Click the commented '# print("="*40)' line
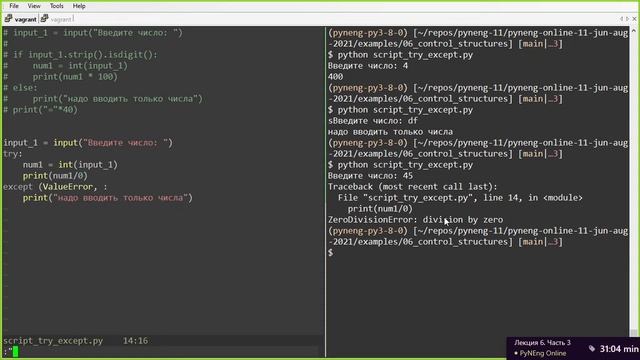Screen dimensions: 640x360 (40, 109)
